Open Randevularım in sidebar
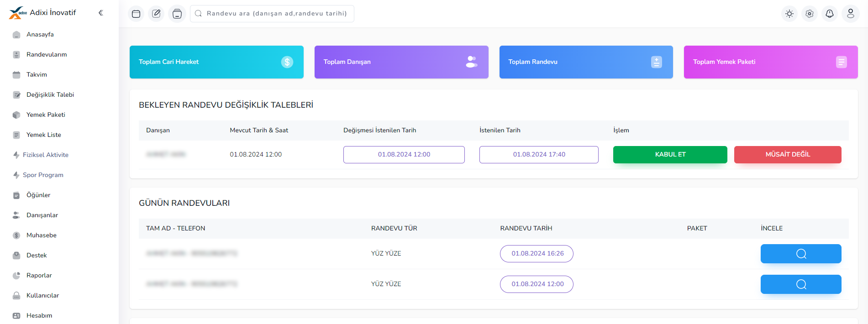 pyautogui.click(x=47, y=54)
